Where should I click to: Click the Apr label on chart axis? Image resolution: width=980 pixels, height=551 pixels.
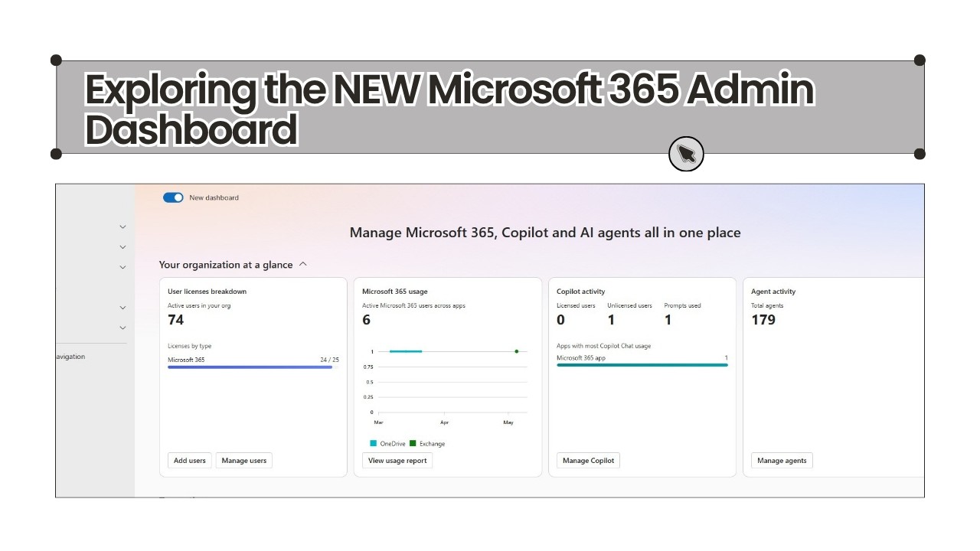tap(444, 422)
